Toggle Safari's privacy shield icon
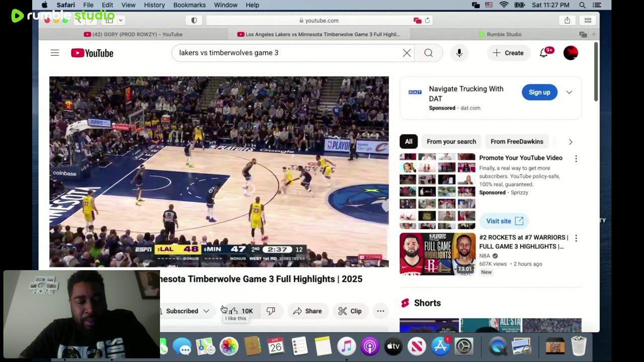 tap(194, 21)
